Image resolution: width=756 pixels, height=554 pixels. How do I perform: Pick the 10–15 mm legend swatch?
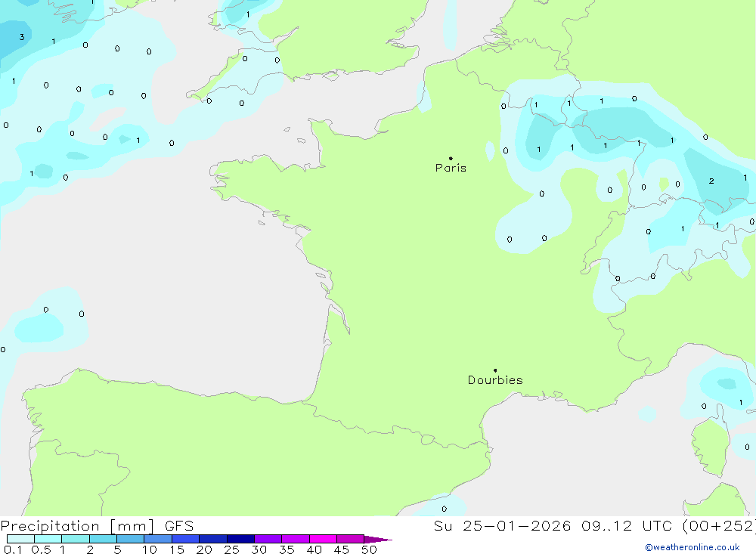point(158,539)
